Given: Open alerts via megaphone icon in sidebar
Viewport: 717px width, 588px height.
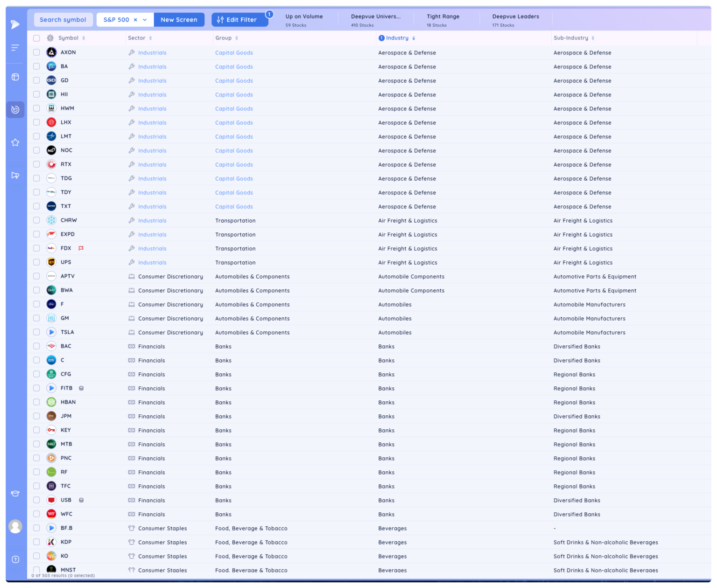Looking at the screenshot, I should tap(15, 175).
